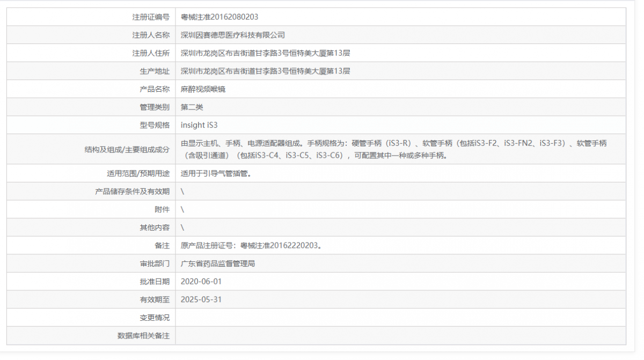Click the 管理类别 label cell
This screenshot has width=644, height=360.
point(154,107)
